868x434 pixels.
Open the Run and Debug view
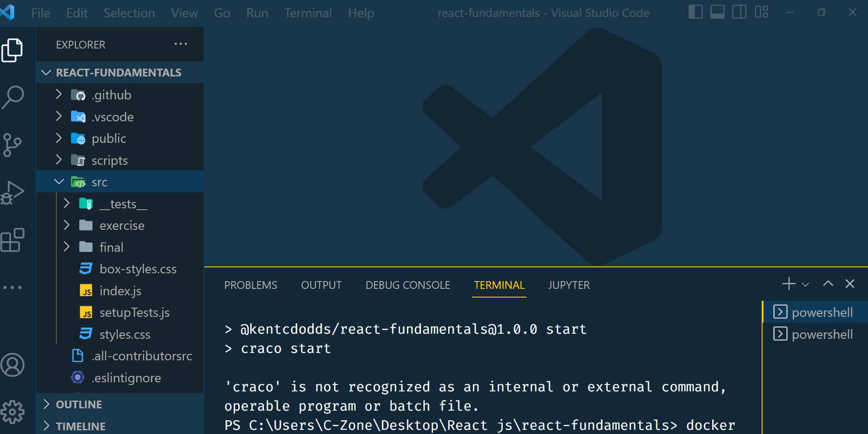pos(12,193)
